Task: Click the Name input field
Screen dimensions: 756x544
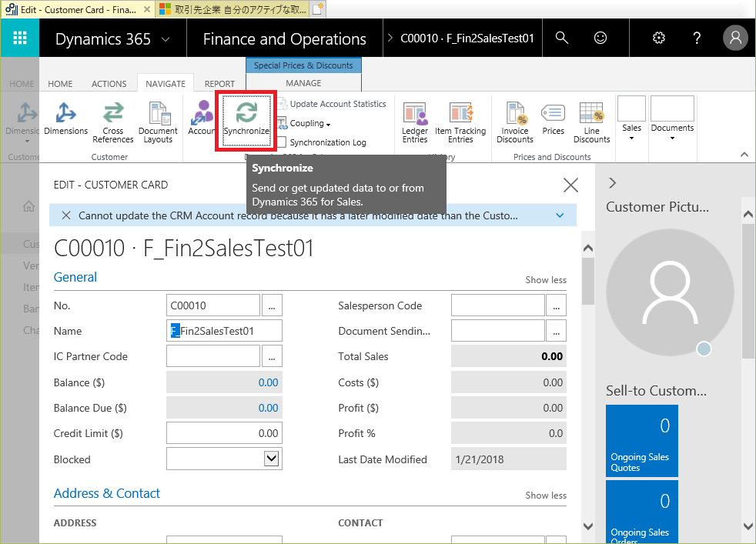Action: (224, 331)
